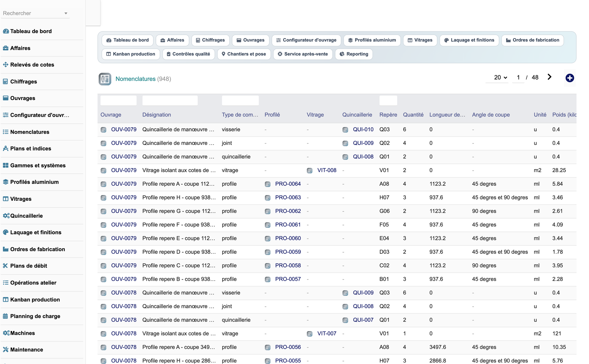Open Reporting top tab
Viewport: 589px width, 364px height.
[x=354, y=54]
